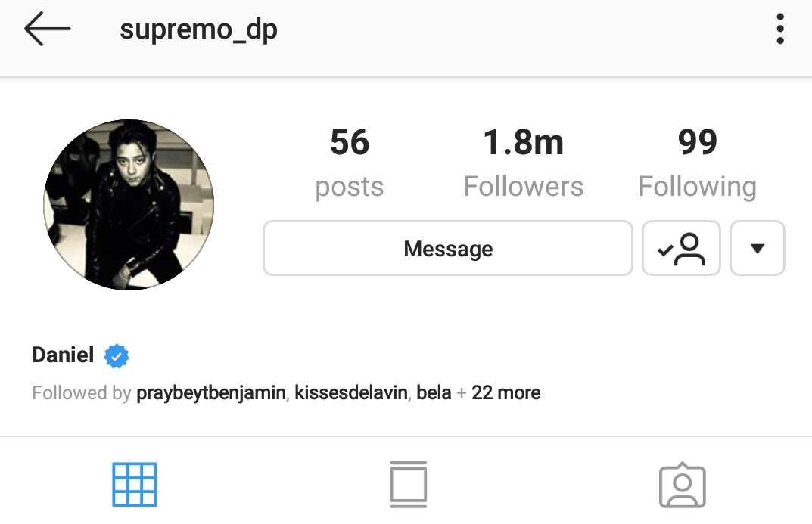Image resolution: width=812 pixels, height=524 pixels.
Task: Open the 1.8m Followers list
Action: coord(524,163)
